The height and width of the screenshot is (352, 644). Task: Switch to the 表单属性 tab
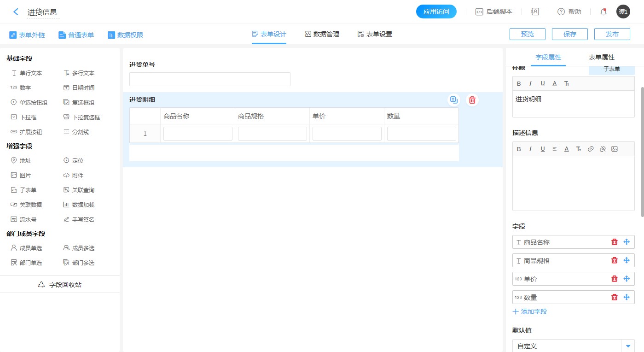tap(601, 57)
